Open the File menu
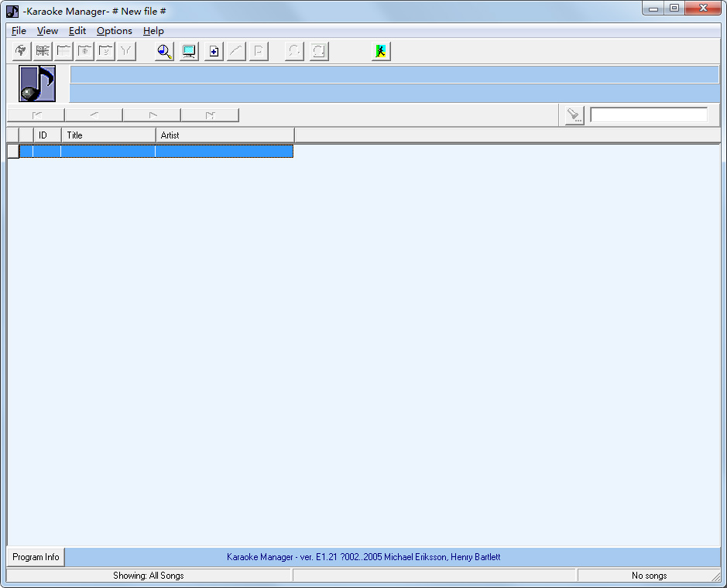This screenshot has height=588, width=727. (x=19, y=31)
